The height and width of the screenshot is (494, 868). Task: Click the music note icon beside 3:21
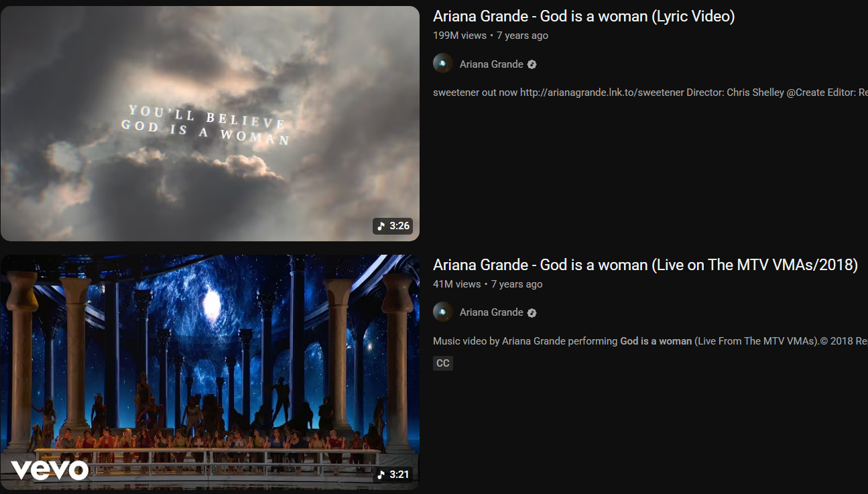[x=381, y=475]
